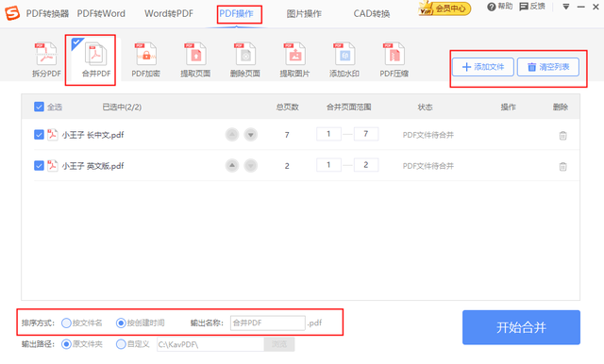Edit end page field showing 7
Image resolution: width=604 pixels, height=364 pixels.
(x=366, y=134)
